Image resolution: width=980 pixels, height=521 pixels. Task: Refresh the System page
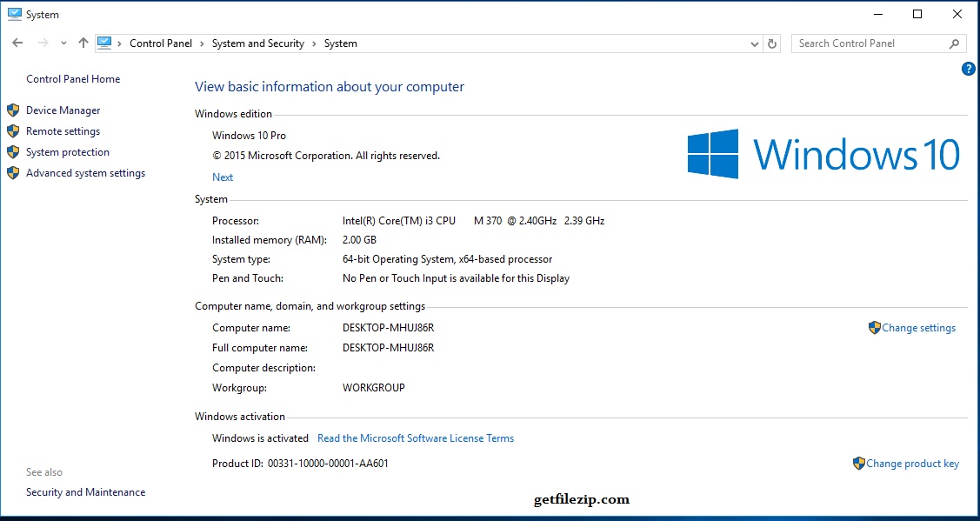(x=772, y=43)
